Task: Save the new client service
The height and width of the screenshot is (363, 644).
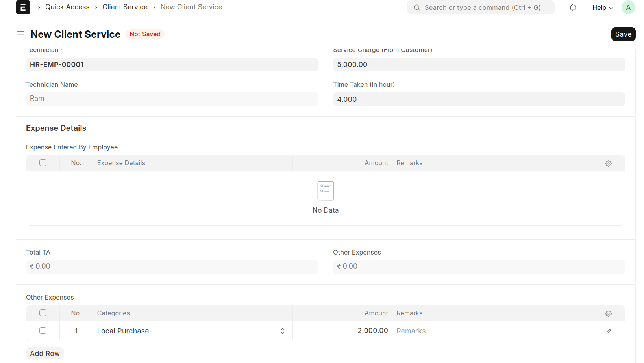Action: (x=623, y=34)
